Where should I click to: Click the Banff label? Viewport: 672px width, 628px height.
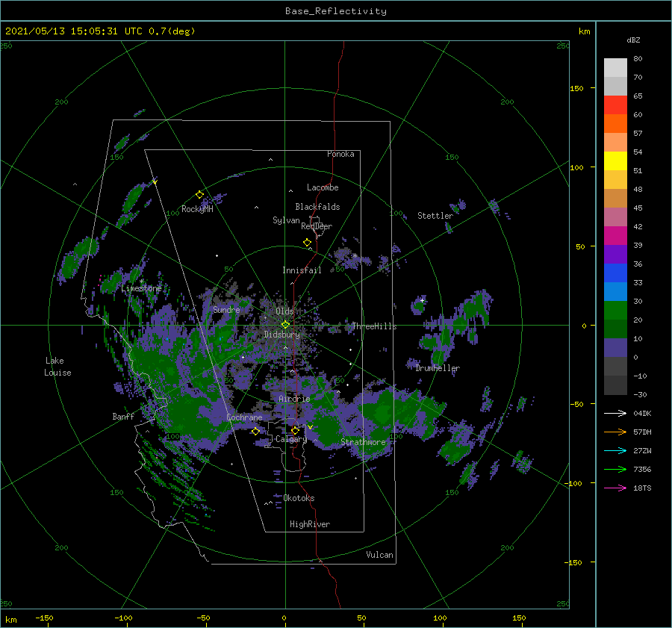coord(123,416)
